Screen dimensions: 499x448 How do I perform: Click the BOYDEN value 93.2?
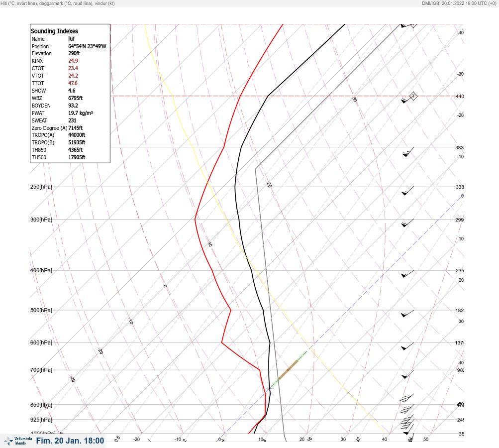73,106
